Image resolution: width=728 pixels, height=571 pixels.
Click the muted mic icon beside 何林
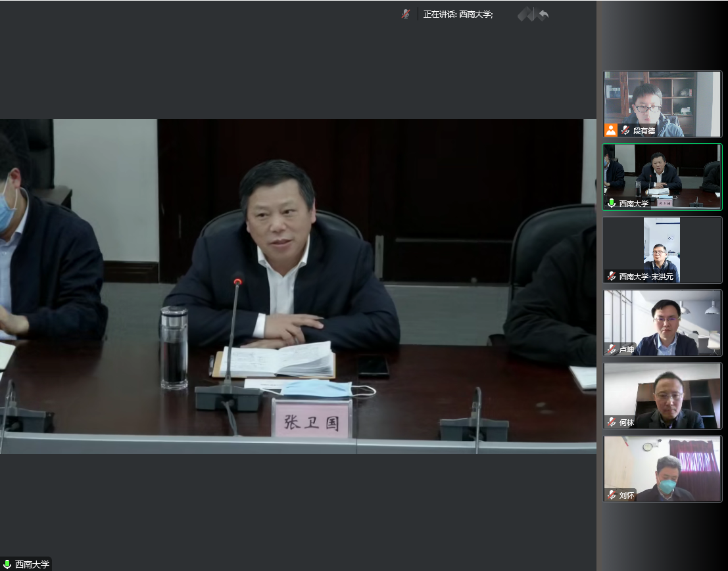(x=612, y=423)
